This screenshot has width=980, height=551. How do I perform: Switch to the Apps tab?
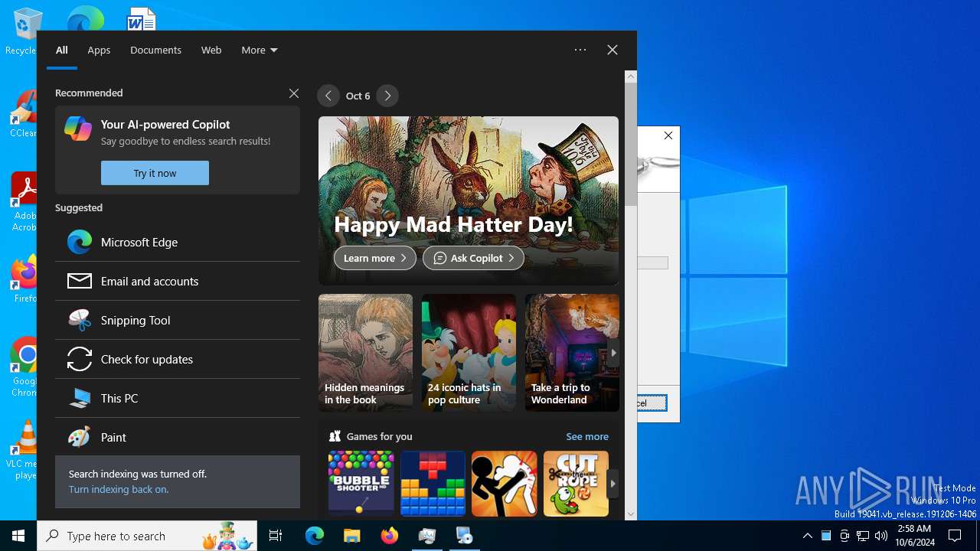pos(99,50)
